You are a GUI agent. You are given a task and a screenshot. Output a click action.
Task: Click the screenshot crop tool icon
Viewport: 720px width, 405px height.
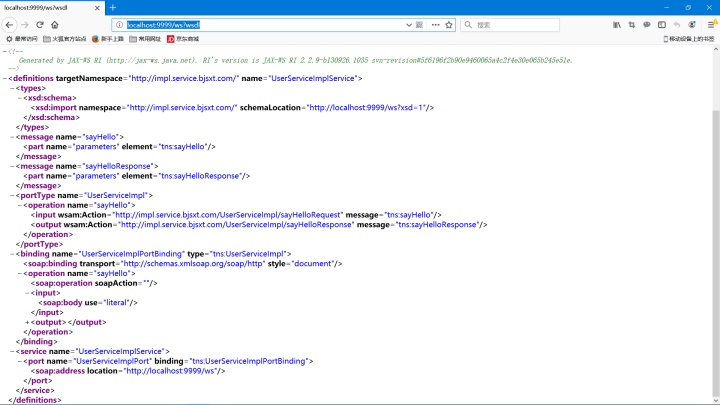pos(632,25)
